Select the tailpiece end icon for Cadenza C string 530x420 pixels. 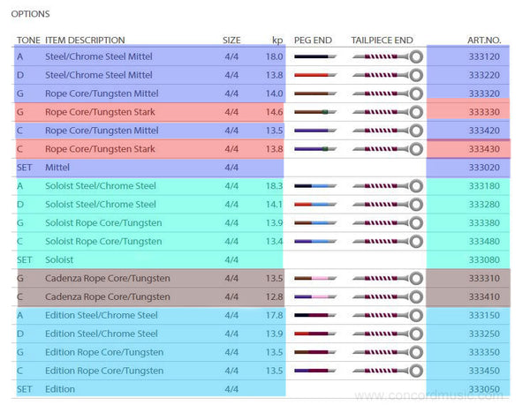pos(388,297)
